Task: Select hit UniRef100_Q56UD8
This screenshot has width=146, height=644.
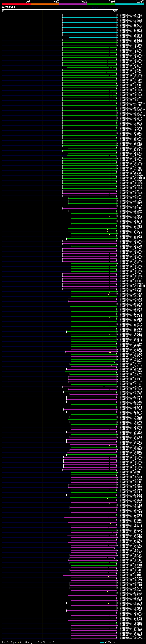Action: [x=131, y=296]
